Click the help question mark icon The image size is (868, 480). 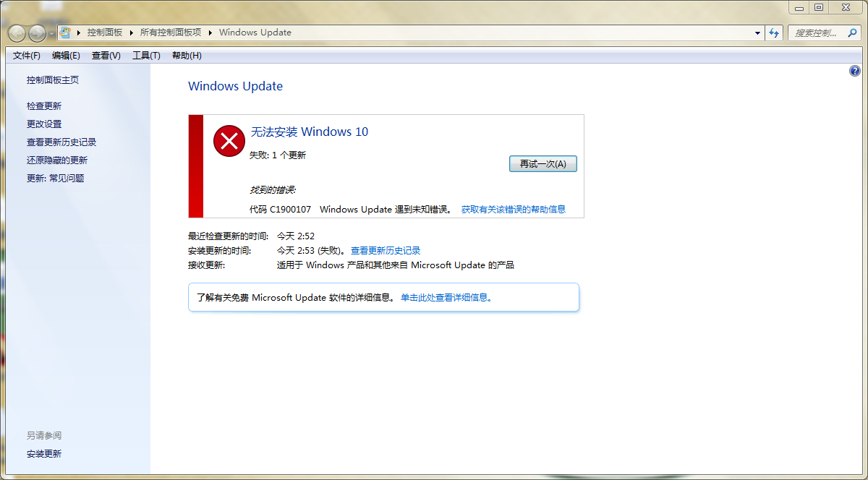855,71
